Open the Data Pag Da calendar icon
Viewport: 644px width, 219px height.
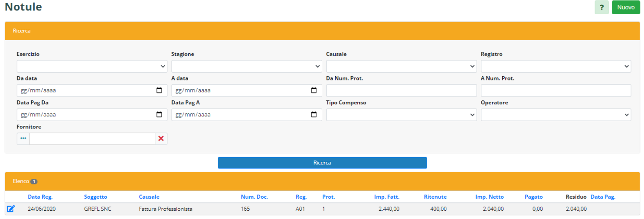[159, 115]
